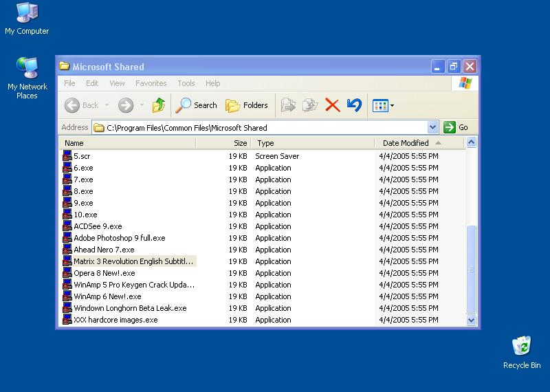Viewport: 550px width, 392px height.
Task: Select Windown Longhorn Beta Leak.exe icon
Action: (67, 308)
